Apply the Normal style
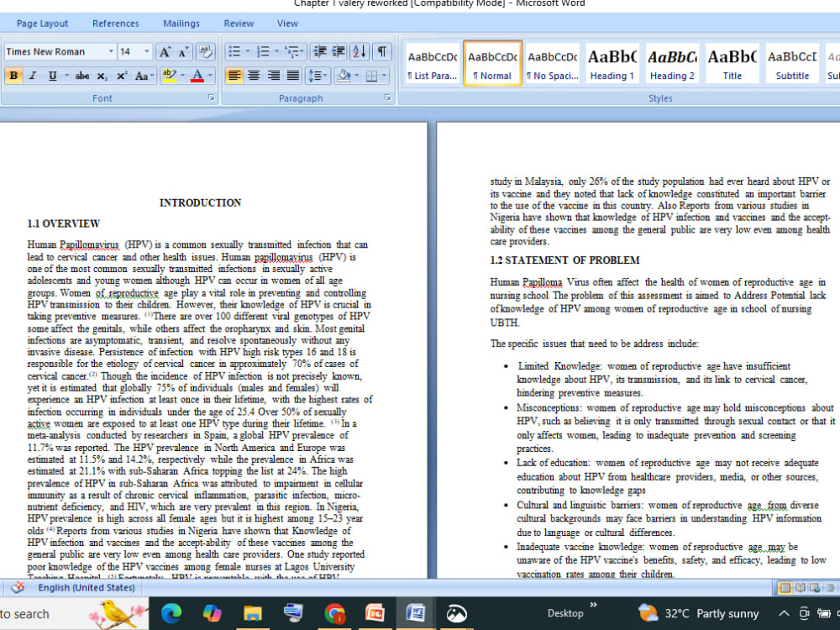The image size is (840, 630). point(492,64)
